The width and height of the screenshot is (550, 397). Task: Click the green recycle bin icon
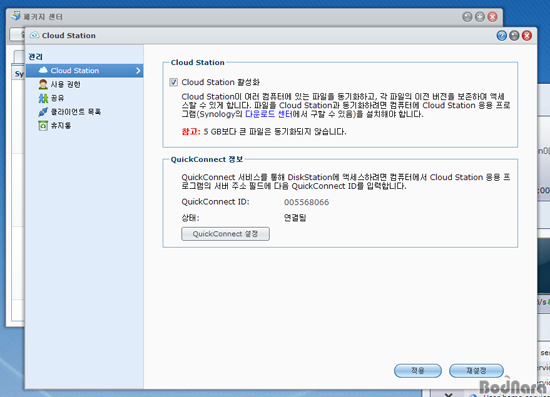43,126
